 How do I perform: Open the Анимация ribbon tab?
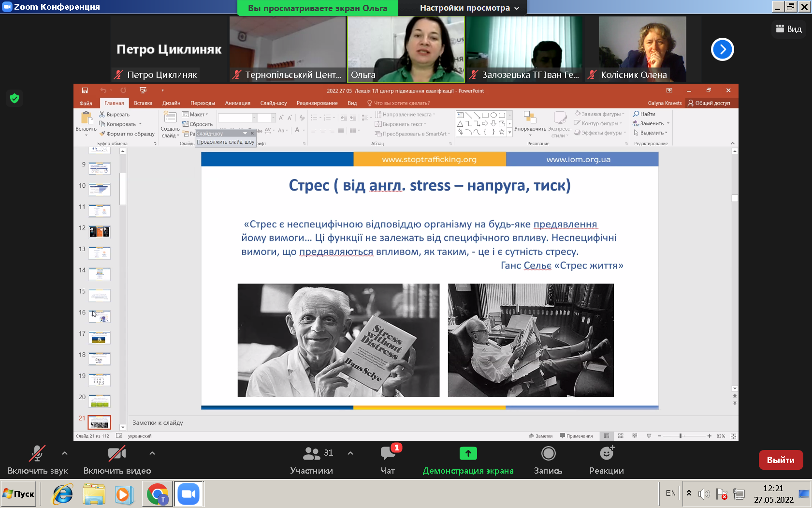pyautogui.click(x=238, y=103)
